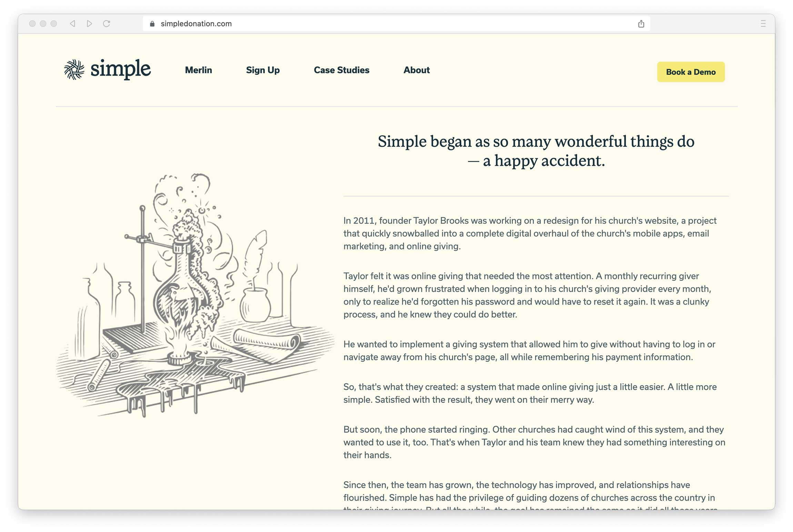The image size is (793, 532).
Task: Open the Case Studies nav link
Action: [341, 70]
